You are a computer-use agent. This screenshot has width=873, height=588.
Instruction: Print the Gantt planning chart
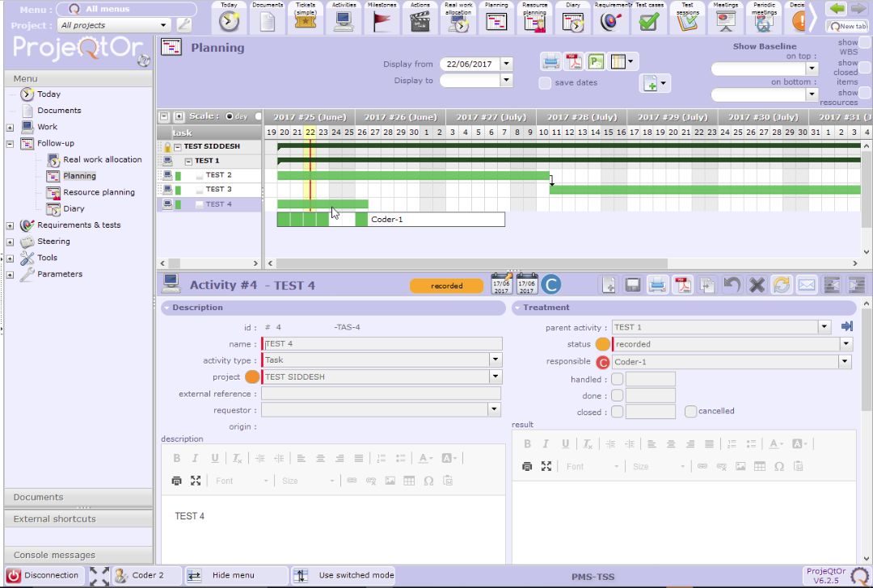coord(550,61)
